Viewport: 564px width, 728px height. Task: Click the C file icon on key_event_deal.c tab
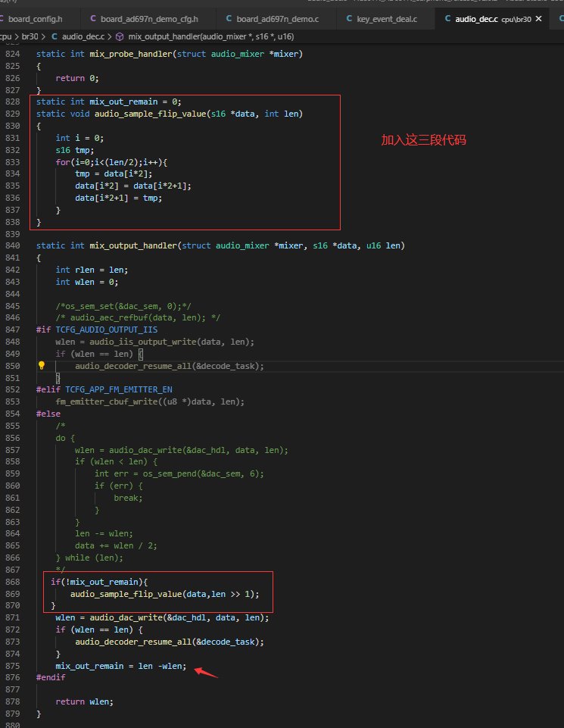(349, 19)
